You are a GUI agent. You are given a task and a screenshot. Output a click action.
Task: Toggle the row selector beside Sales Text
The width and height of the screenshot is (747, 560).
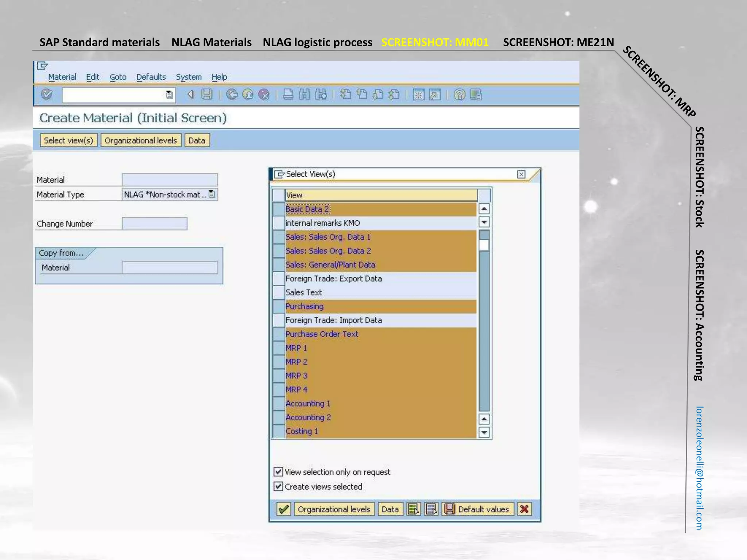279,292
